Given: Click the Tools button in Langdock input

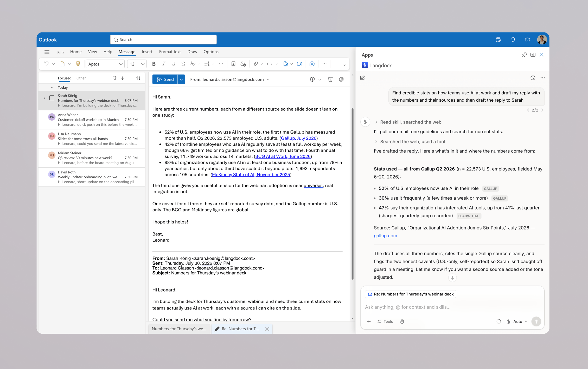Looking at the screenshot, I should (x=385, y=321).
